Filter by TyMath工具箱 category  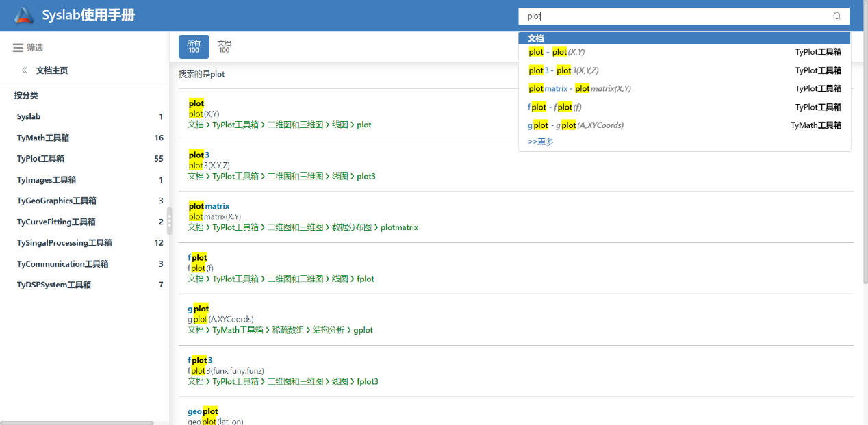click(43, 138)
